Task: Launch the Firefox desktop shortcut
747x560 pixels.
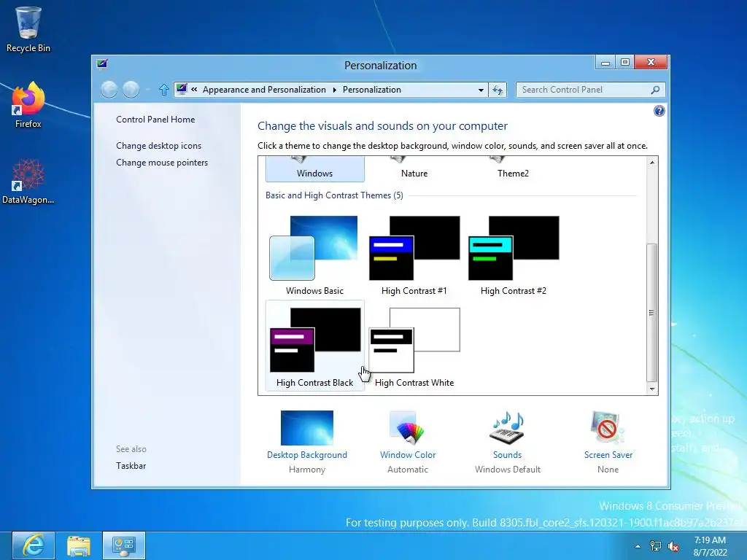Action: [x=28, y=105]
